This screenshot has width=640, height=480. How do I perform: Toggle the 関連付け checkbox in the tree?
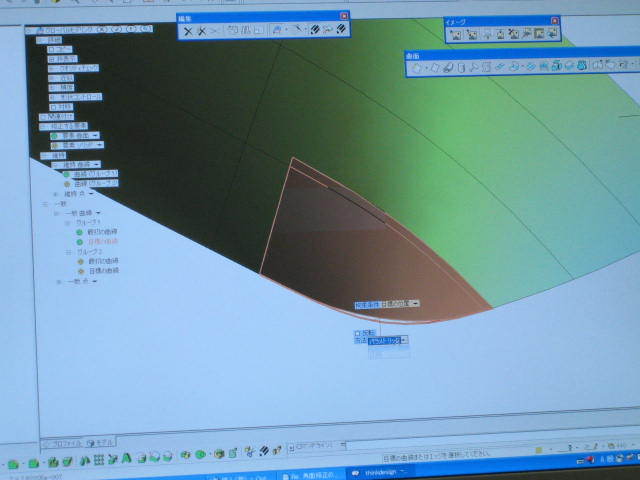pos(44,117)
